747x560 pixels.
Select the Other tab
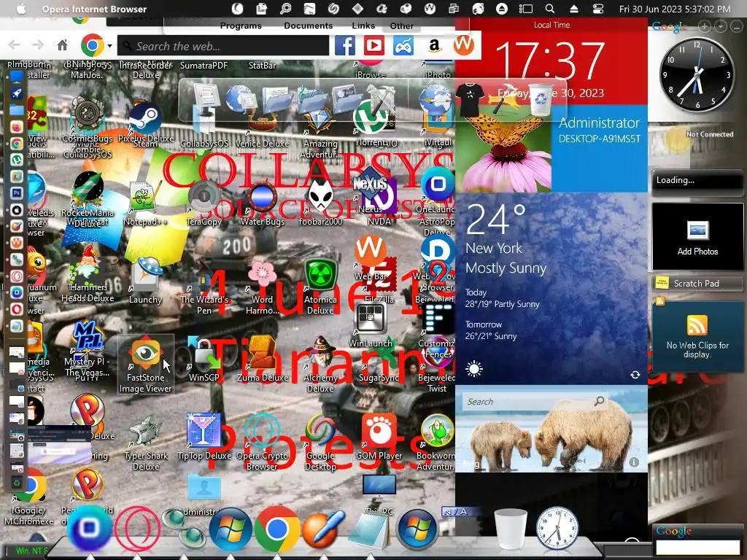click(402, 26)
